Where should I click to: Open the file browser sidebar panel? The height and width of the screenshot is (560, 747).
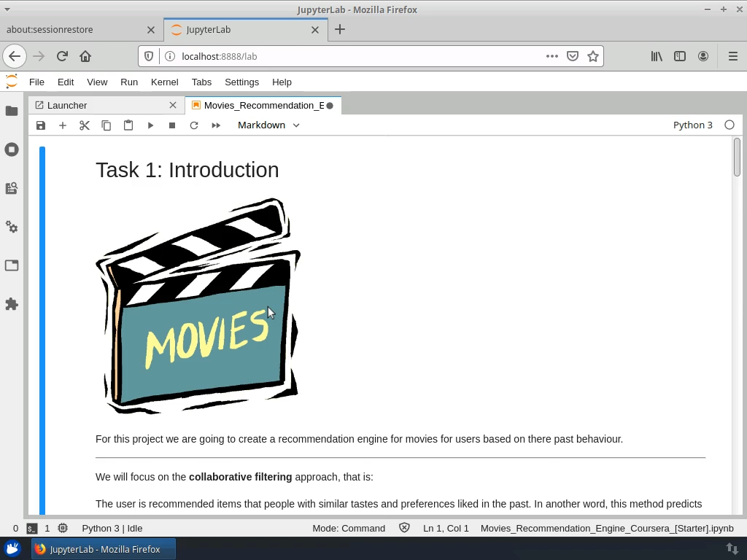tap(12, 111)
